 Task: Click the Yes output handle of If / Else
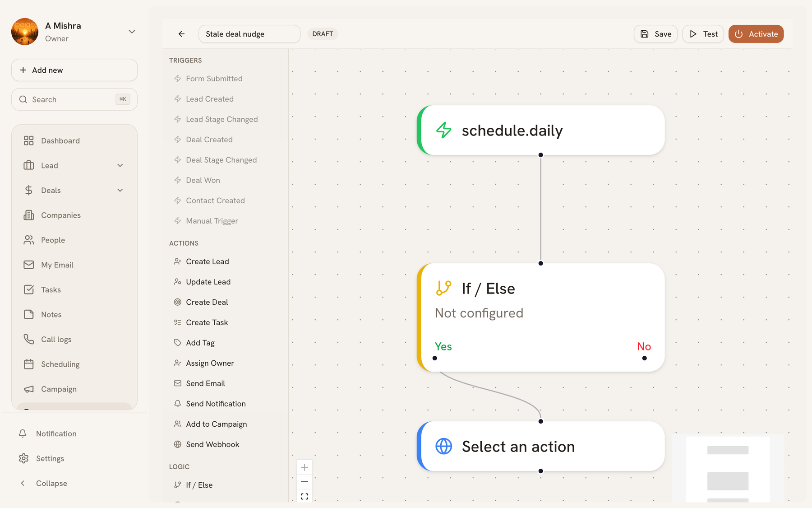(435, 358)
